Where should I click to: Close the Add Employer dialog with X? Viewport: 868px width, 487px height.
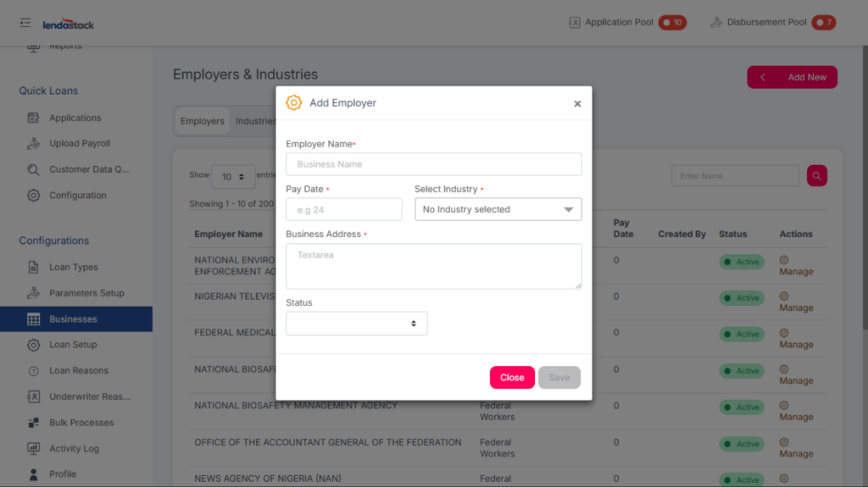[x=577, y=103]
